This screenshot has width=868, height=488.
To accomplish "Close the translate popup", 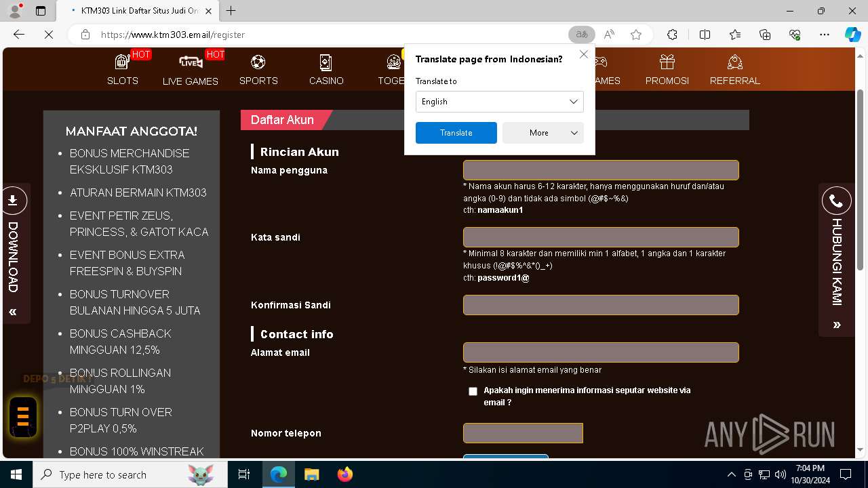I will (584, 54).
